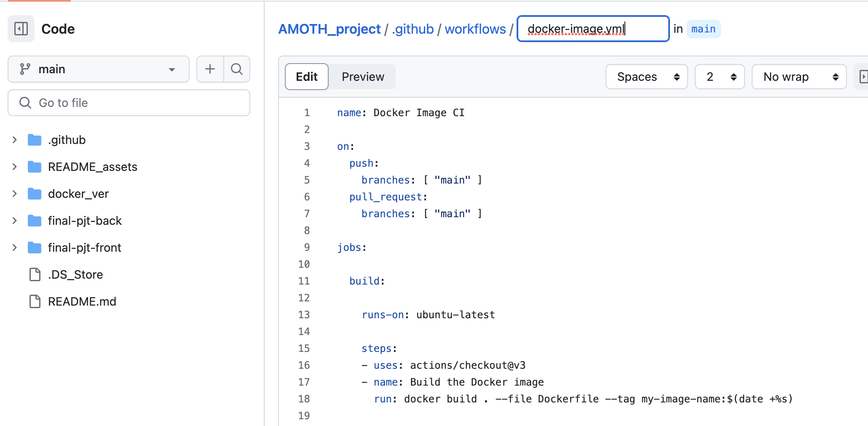Click the README.md file icon

pyautogui.click(x=35, y=301)
